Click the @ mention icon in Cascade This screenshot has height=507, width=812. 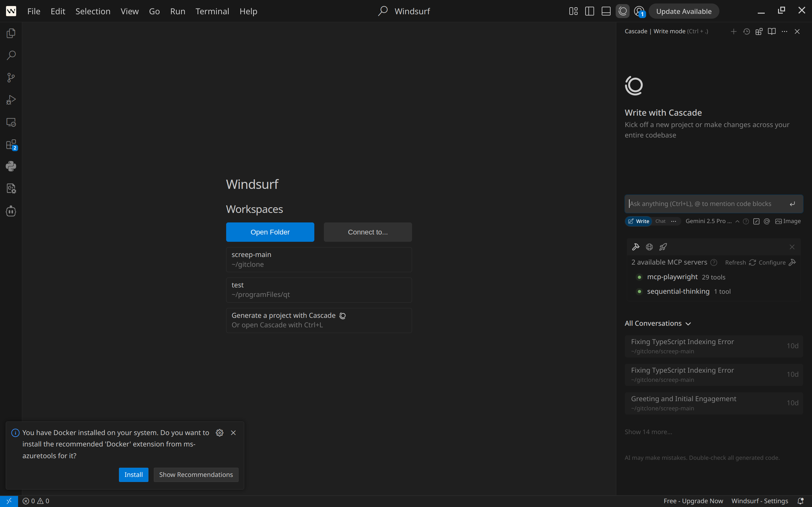pyautogui.click(x=767, y=221)
